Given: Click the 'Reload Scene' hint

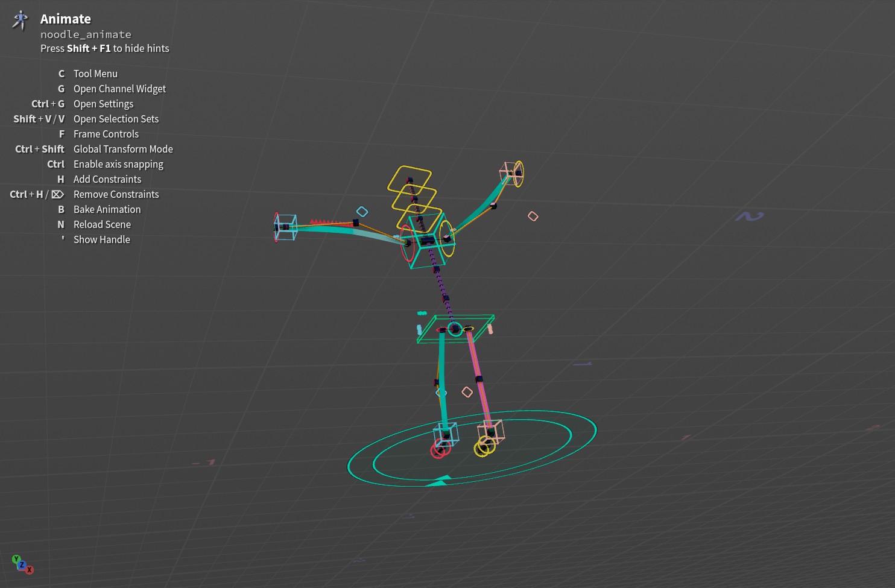Looking at the screenshot, I should click(102, 224).
